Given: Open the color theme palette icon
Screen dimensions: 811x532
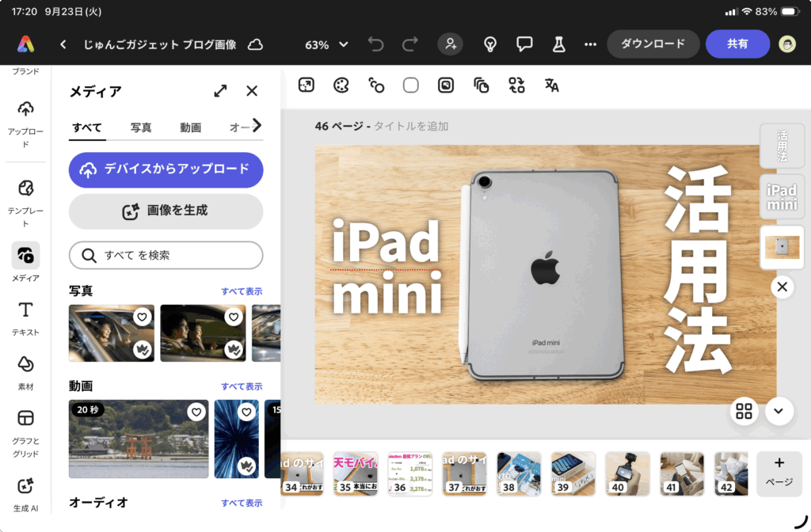Looking at the screenshot, I should (x=341, y=85).
